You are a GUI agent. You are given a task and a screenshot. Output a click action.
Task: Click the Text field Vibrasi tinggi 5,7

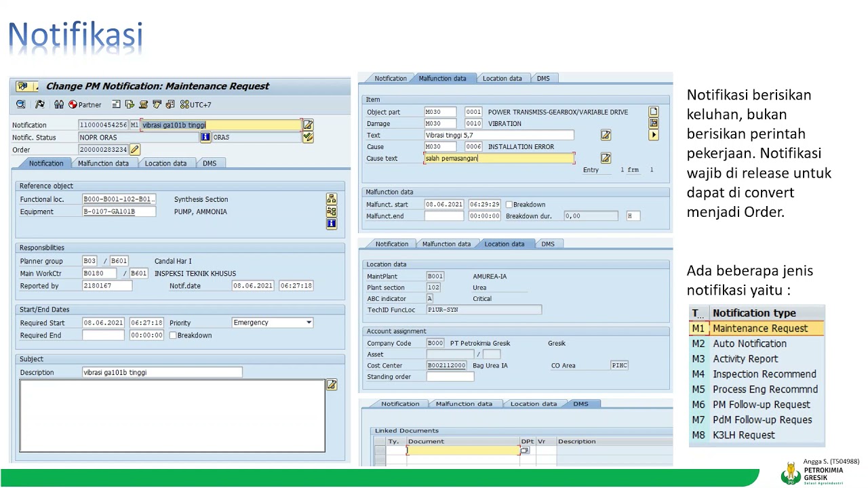499,136
